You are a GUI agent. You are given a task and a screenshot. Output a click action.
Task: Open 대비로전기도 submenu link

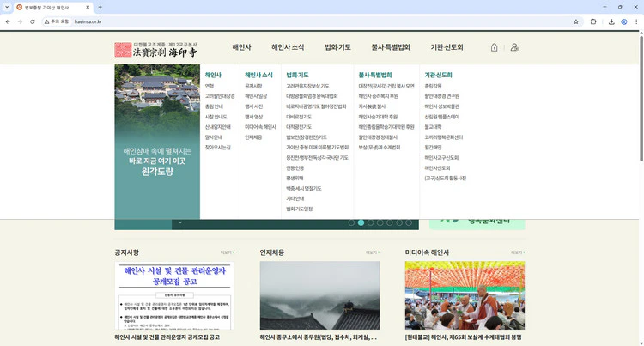click(299, 117)
